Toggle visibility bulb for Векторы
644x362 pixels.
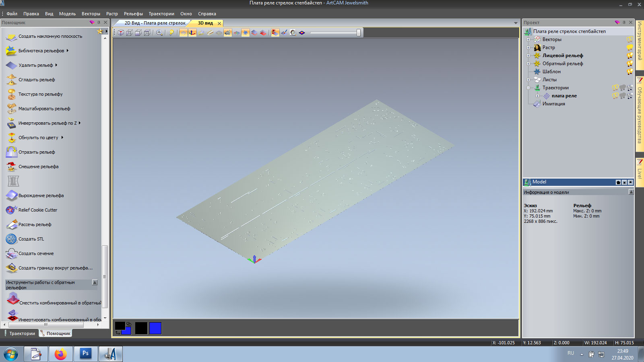(x=630, y=39)
